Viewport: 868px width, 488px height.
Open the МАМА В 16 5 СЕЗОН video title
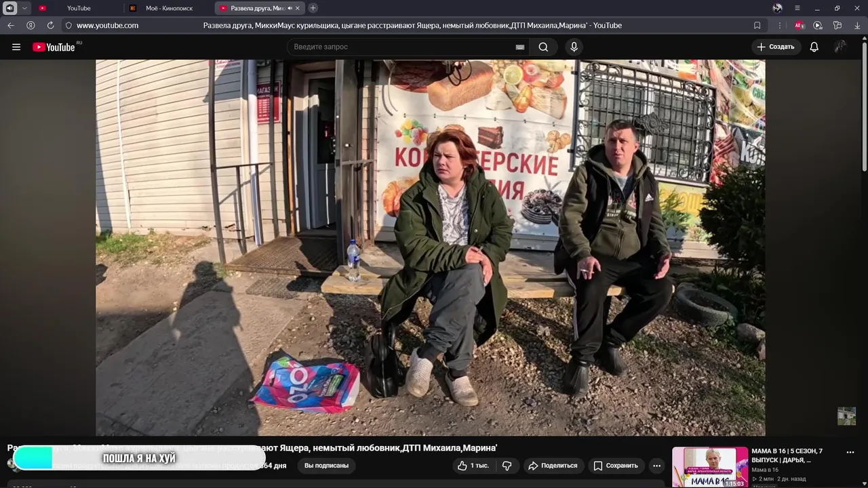tap(788, 455)
